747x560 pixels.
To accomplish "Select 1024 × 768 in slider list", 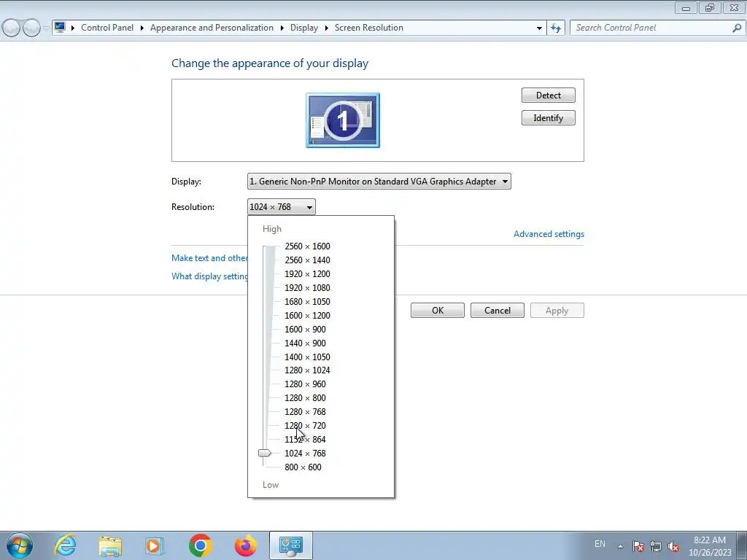I will [305, 453].
